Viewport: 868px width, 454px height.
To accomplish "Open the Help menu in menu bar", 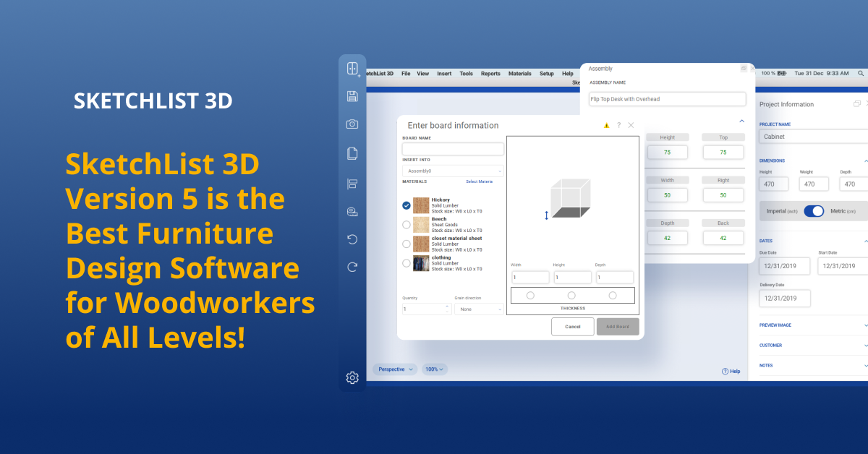I will click(x=568, y=74).
